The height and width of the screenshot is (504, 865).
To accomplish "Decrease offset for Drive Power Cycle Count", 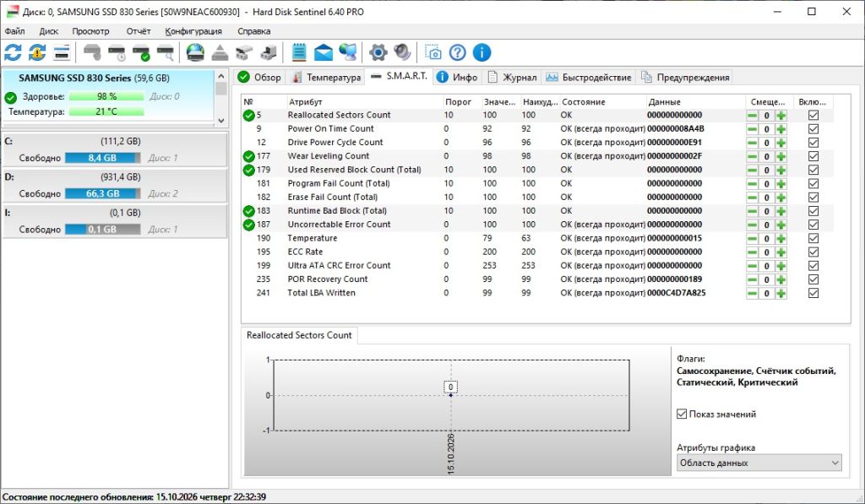I will click(x=752, y=143).
